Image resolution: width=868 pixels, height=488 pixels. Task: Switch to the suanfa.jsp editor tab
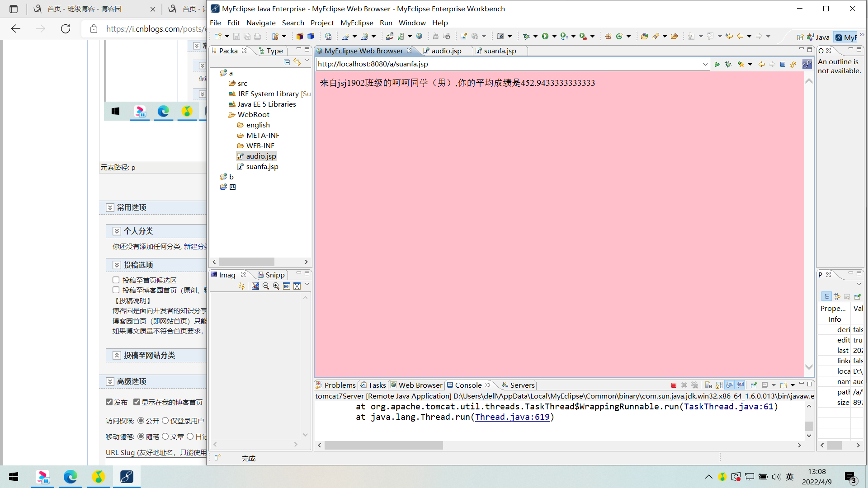click(500, 51)
